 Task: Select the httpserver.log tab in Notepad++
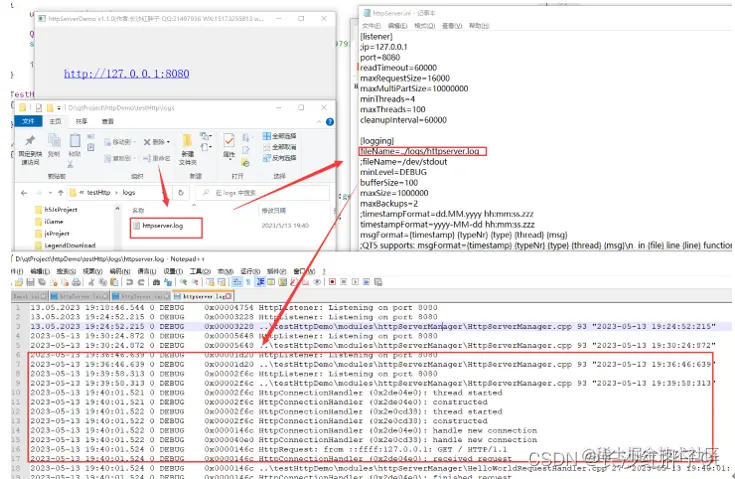click(200, 296)
